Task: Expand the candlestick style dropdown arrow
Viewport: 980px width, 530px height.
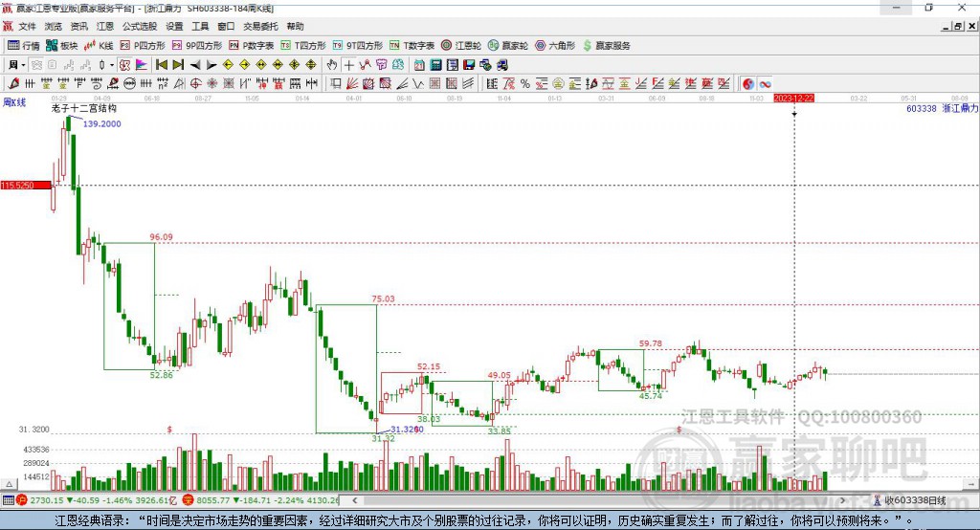Action: pos(112,65)
